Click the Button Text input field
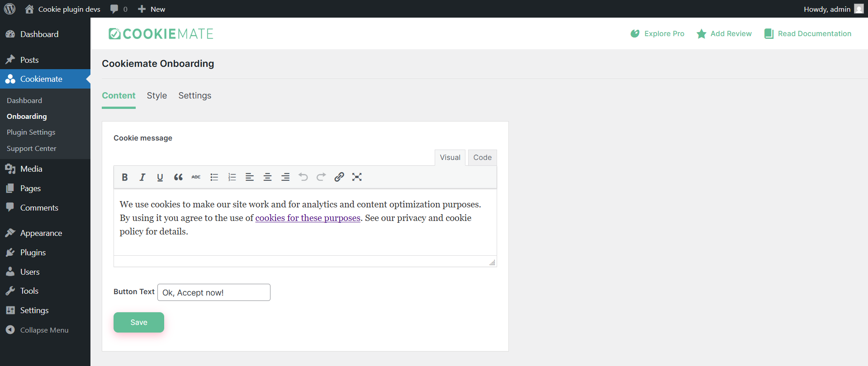This screenshot has height=366, width=868. (x=214, y=292)
